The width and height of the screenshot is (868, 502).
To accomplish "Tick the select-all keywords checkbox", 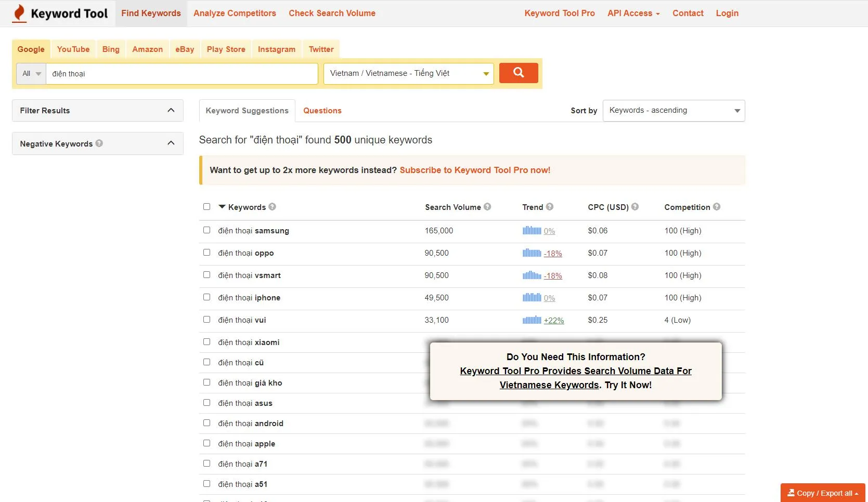I will [207, 207].
